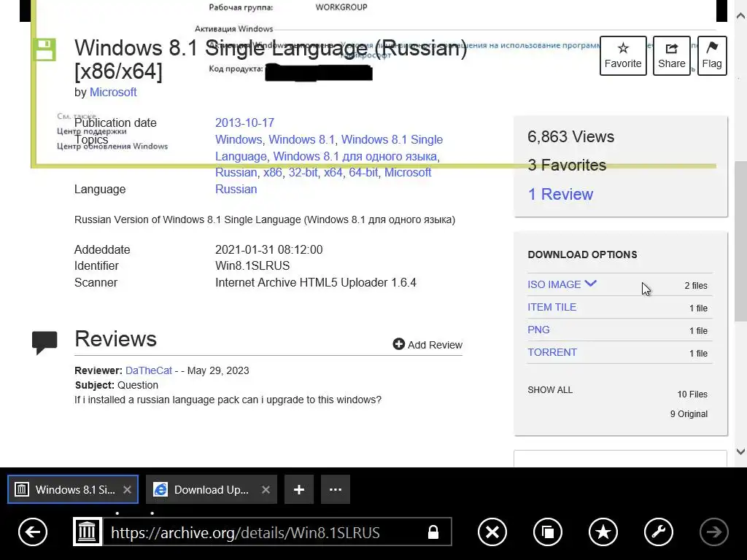Click scrollbar up arrow
Viewport: 747px width, 560px height.
pyautogui.click(x=740, y=16)
